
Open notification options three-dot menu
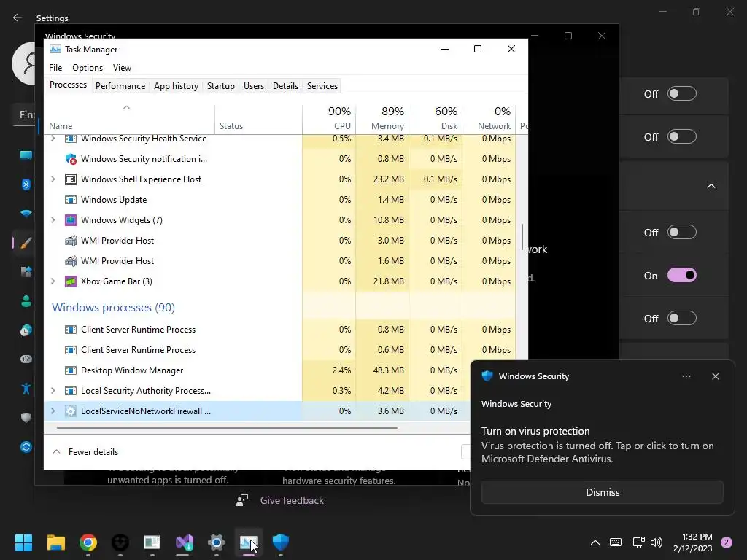[x=686, y=376]
